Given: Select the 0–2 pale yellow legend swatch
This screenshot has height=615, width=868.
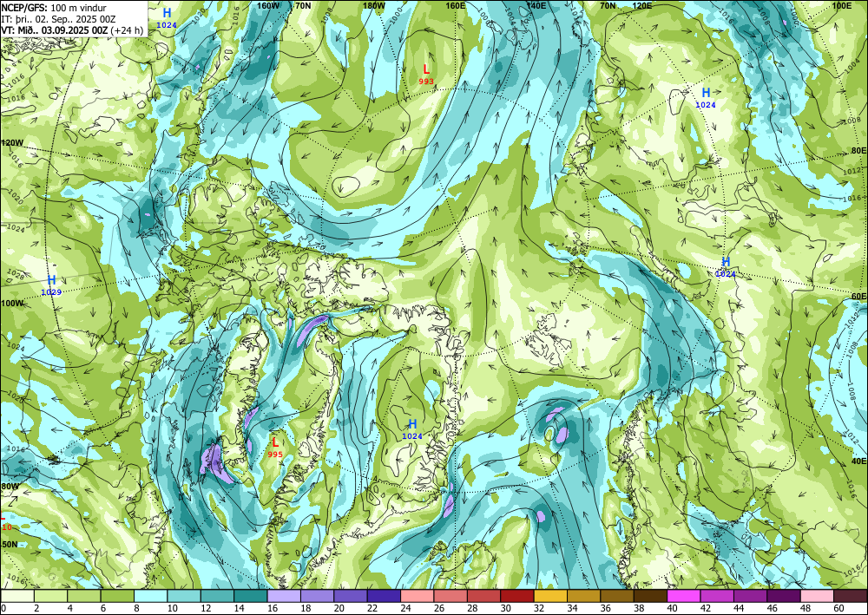Looking at the screenshot, I should tap(17, 596).
